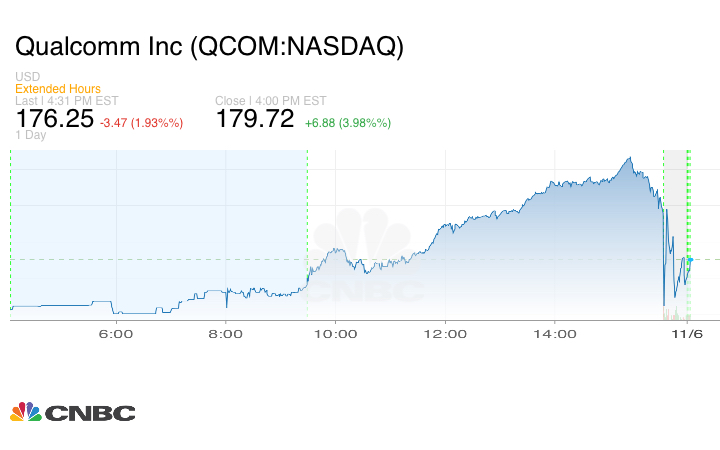The width and height of the screenshot is (720, 450).
Task: Click the USD currency label
Action: pos(28,77)
